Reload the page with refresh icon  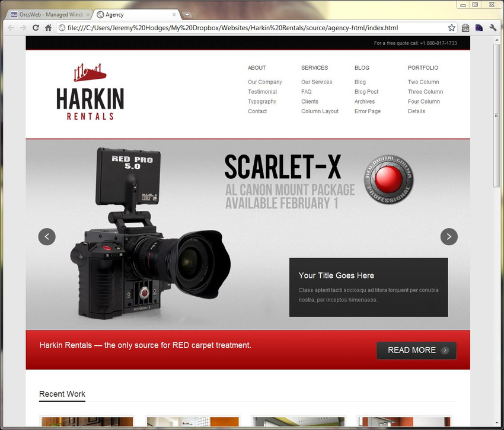36,28
